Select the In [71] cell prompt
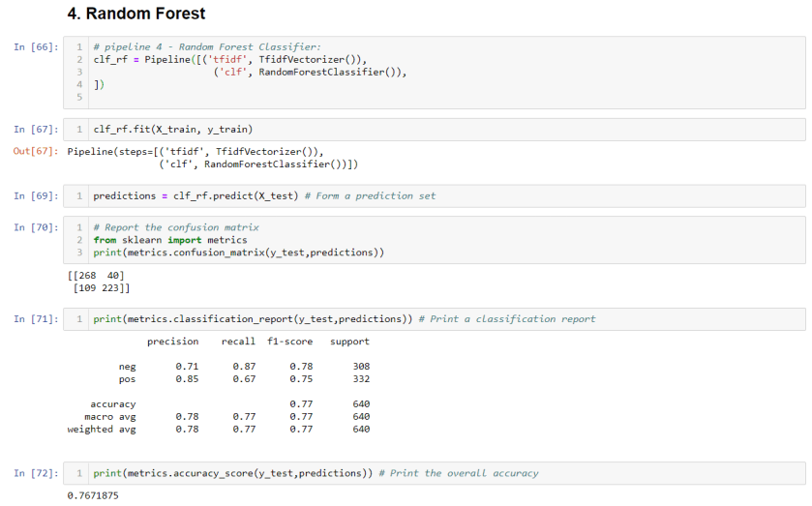Image resolution: width=812 pixels, height=506 pixels. 36,319
